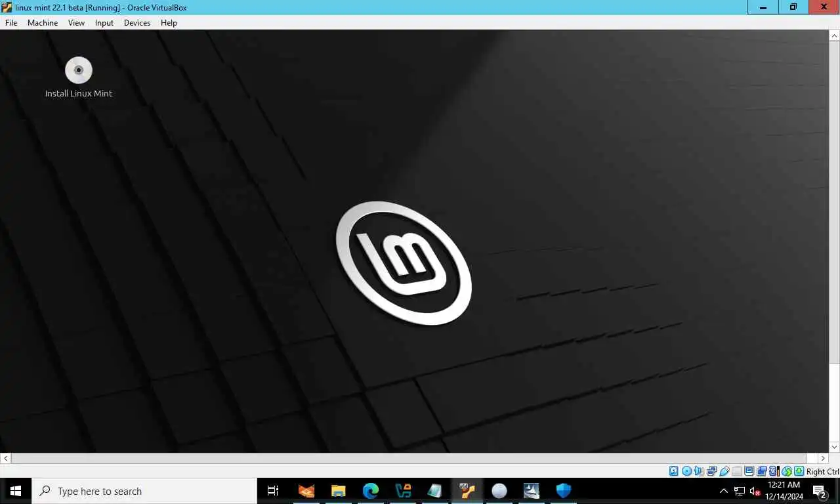Open the View menu

click(x=76, y=22)
